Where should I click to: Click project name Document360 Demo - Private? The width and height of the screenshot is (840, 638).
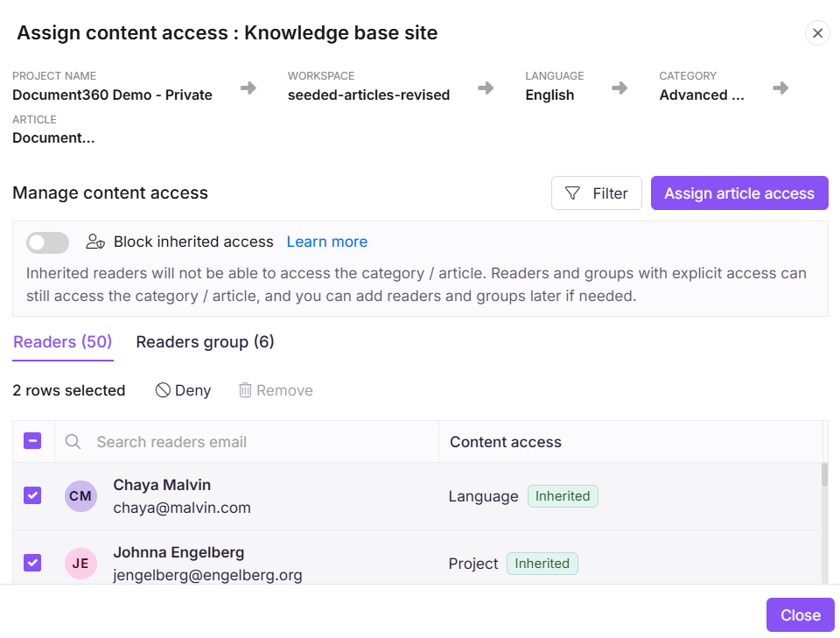113,95
